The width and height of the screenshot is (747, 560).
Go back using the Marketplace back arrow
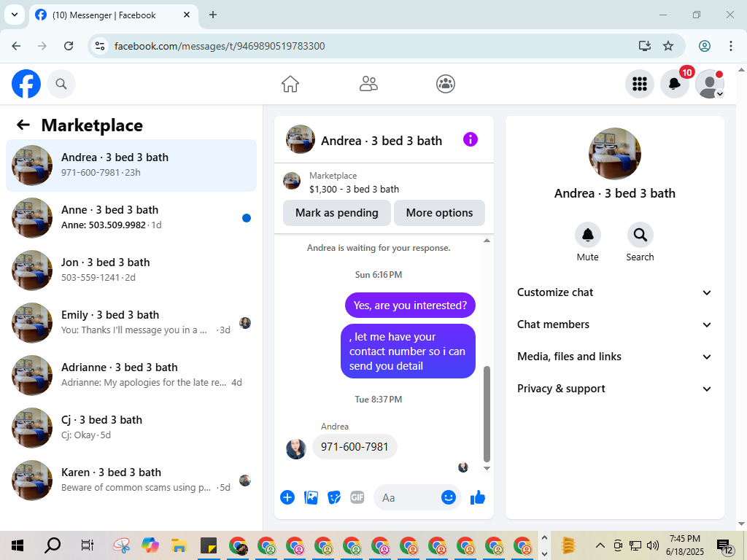23,125
